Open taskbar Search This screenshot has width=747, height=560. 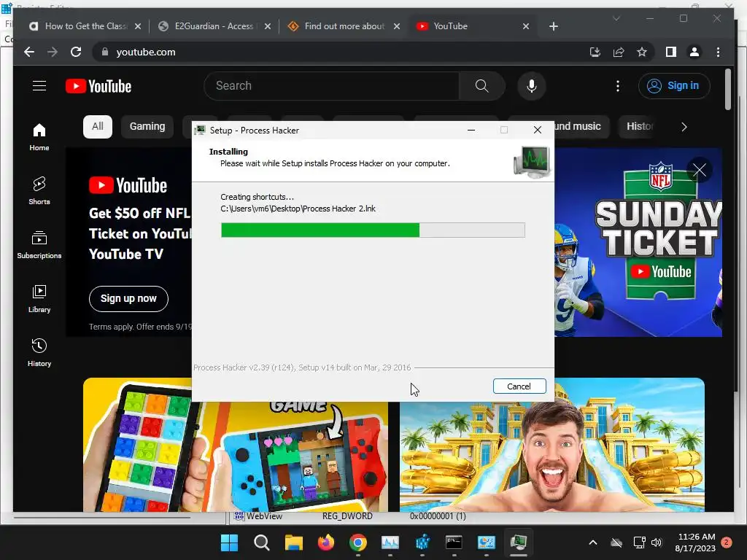pos(262,542)
